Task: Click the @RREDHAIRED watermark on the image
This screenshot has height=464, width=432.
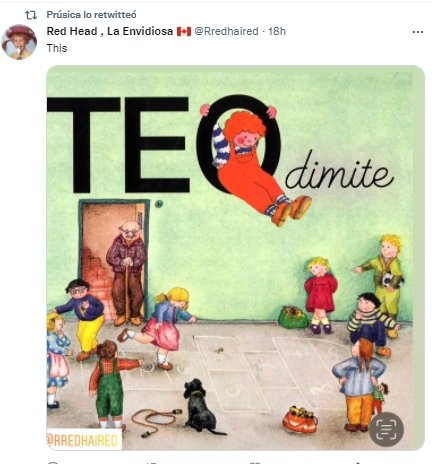Action: (x=84, y=440)
